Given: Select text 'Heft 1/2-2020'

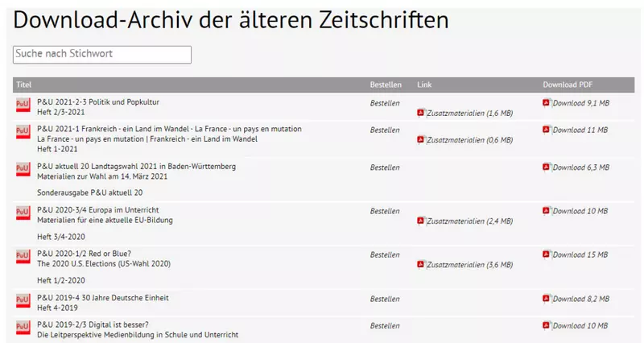Looking at the screenshot, I should pos(61,280).
